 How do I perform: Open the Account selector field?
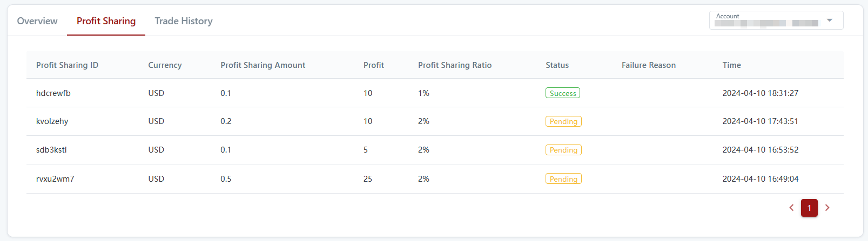click(x=767, y=20)
